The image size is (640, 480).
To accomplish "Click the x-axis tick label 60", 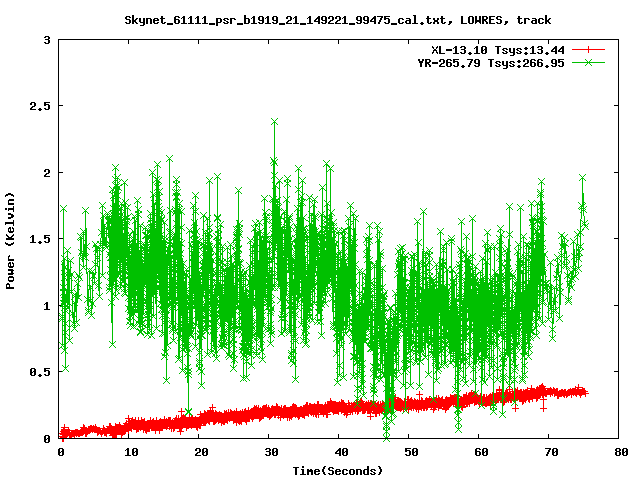I will 481,452.
